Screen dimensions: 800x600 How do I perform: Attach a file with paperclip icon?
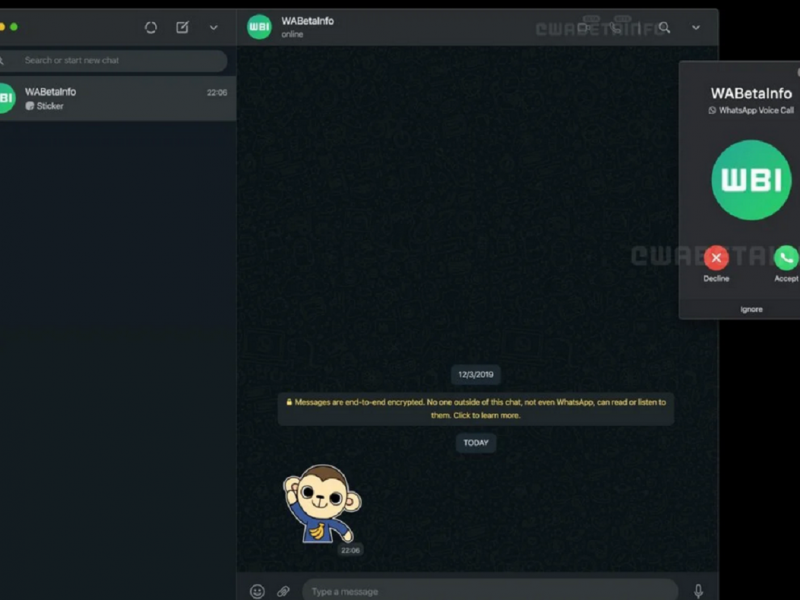coord(283,591)
